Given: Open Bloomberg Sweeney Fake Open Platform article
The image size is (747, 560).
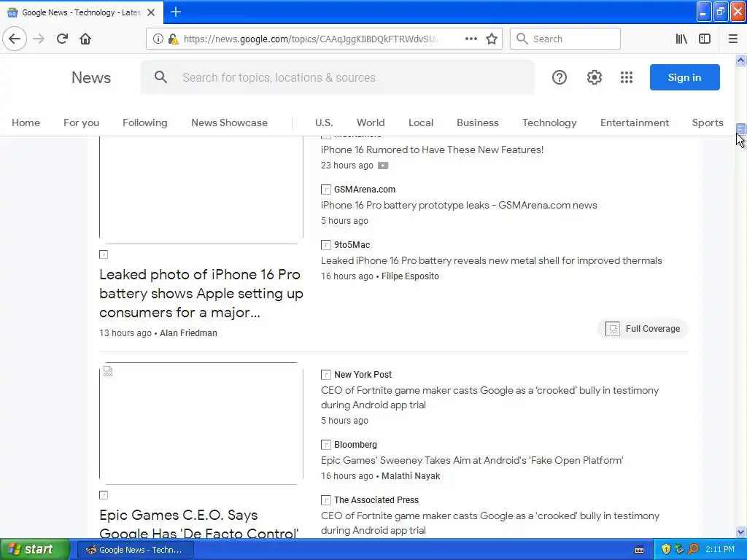Looking at the screenshot, I should [x=472, y=461].
